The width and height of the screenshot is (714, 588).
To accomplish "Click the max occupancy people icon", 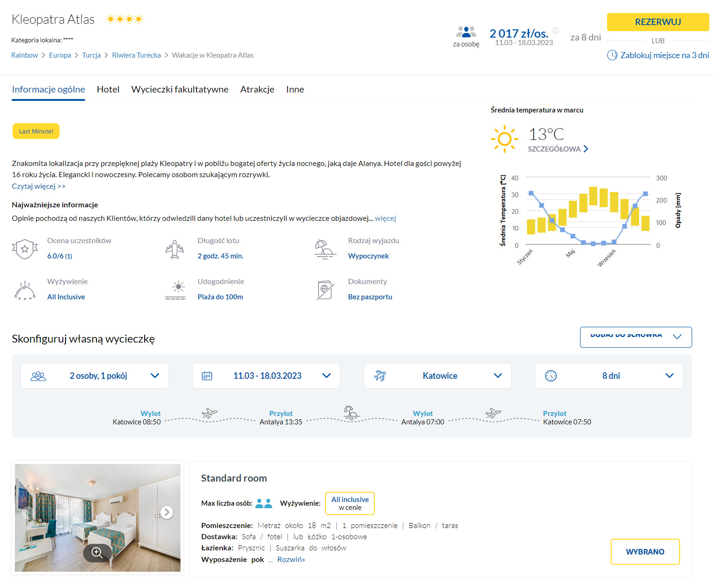I will (264, 503).
